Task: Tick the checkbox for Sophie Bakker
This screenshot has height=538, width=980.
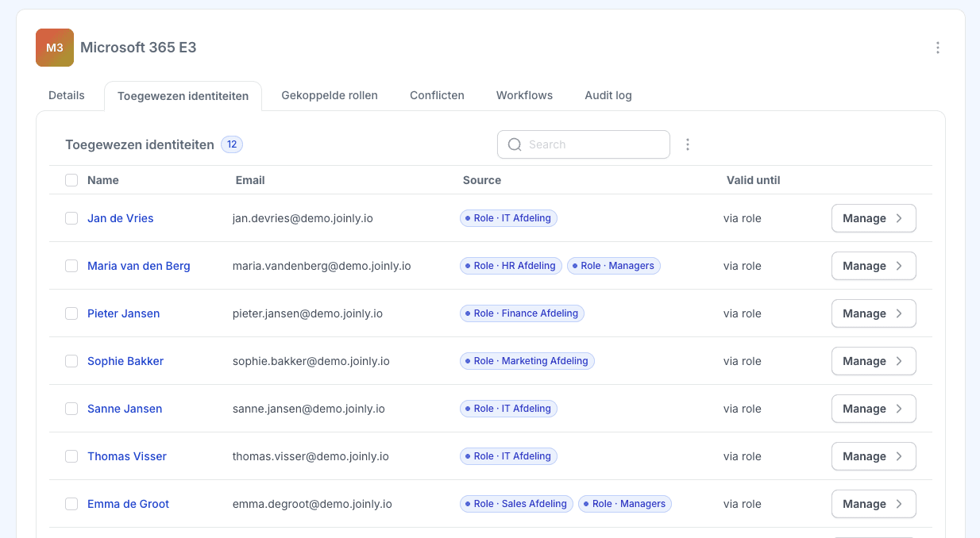Action: pos(71,361)
